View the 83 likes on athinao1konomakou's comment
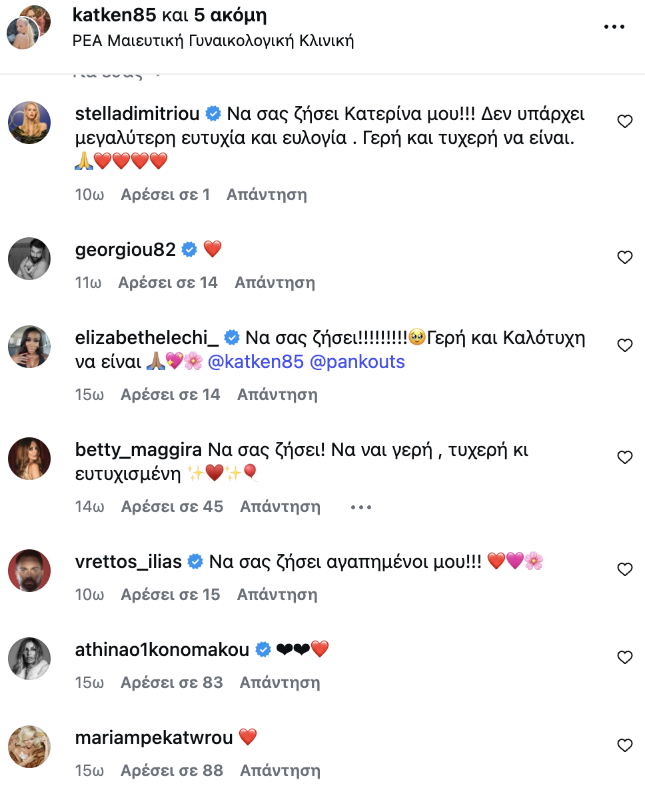Viewport: 645px width, 812px height. (172, 683)
